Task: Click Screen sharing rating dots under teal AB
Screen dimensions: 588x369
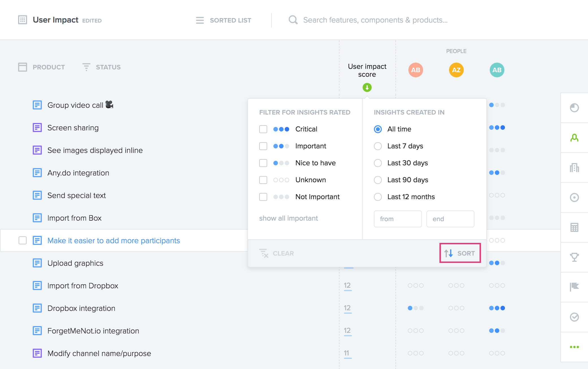Action: pos(497,128)
